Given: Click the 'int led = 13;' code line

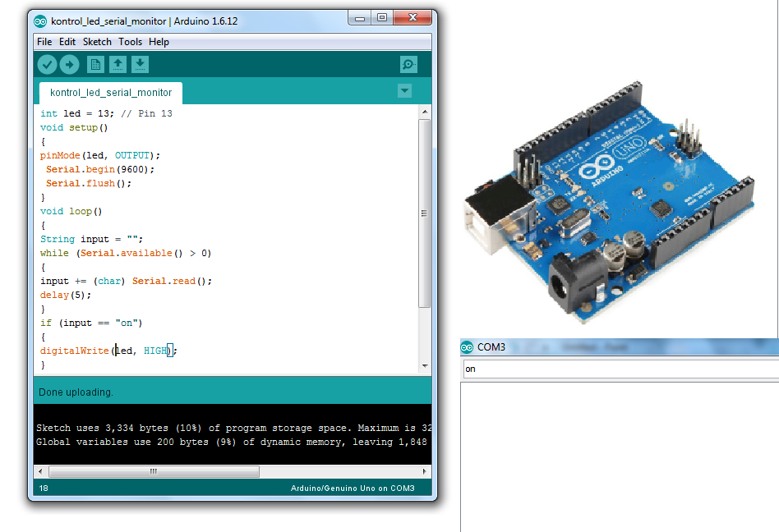Looking at the screenshot, I should [x=106, y=113].
